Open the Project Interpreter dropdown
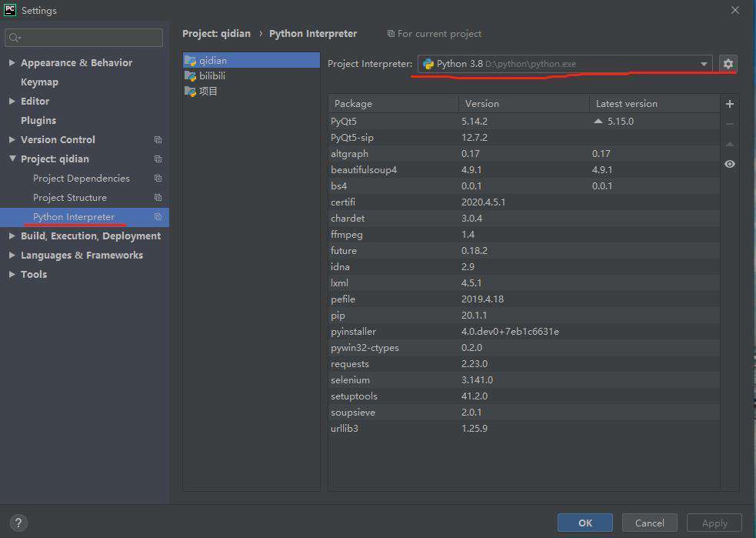756x538 pixels. click(704, 64)
